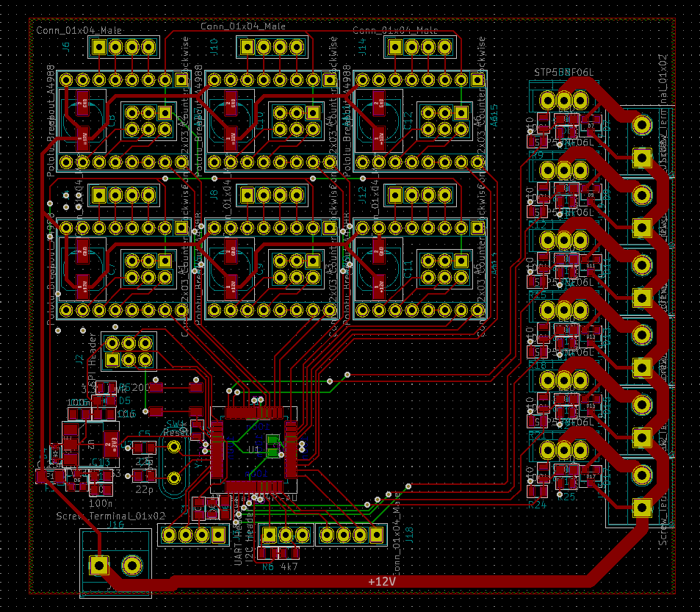Click the J8 reference label
The height and width of the screenshot is (612, 700).
click(214, 195)
